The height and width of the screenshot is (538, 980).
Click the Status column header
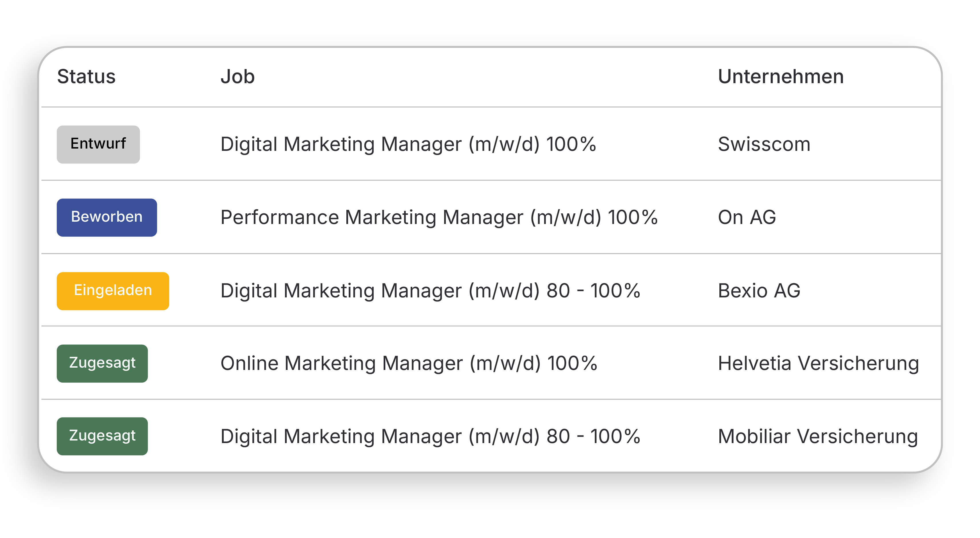pyautogui.click(x=87, y=77)
